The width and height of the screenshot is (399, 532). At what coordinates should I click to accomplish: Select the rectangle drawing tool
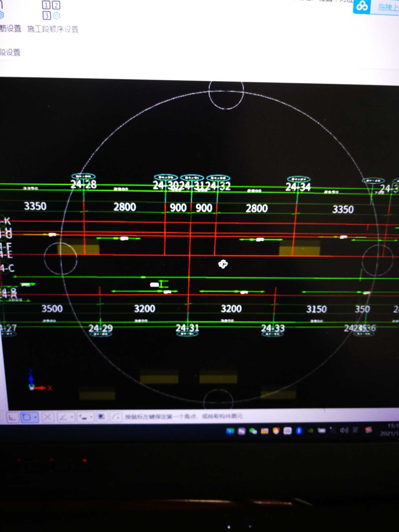(27, 417)
